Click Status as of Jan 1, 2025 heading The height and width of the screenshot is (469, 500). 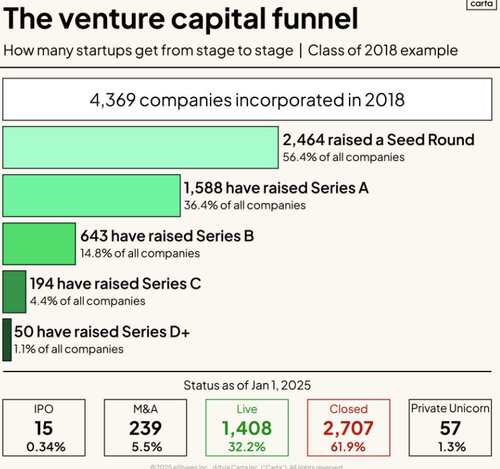[x=247, y=385]
